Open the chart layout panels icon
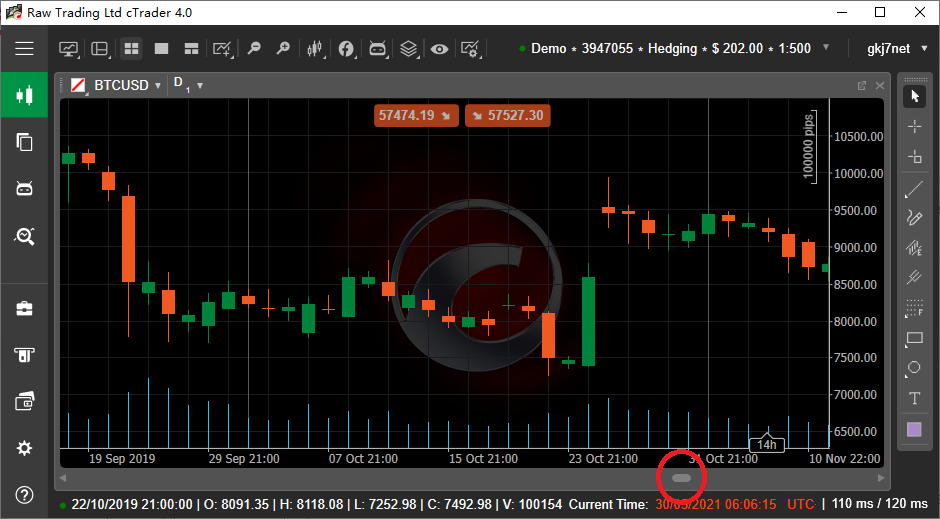This screenshot has width=940, height=519. (100, 49)
